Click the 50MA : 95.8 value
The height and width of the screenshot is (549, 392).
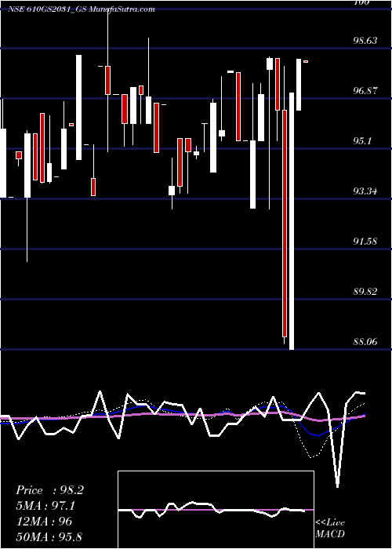point(49,537)
